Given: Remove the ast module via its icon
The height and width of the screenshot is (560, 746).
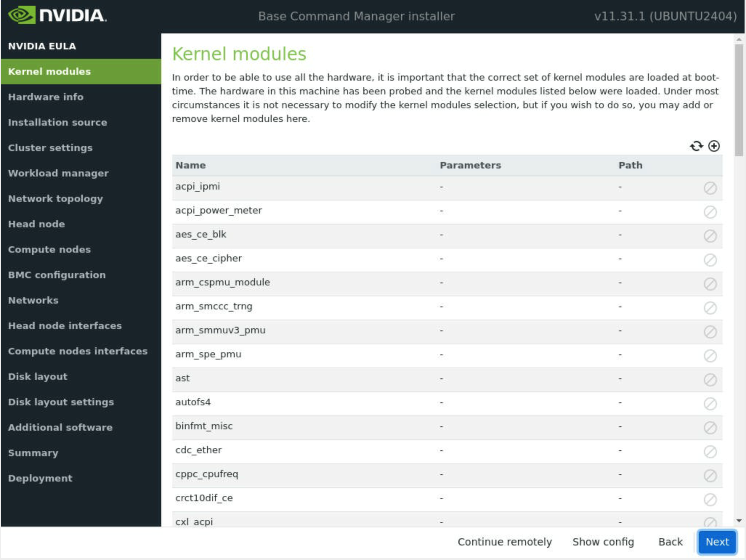Looking at the screenshot, I should coord(710,380).
